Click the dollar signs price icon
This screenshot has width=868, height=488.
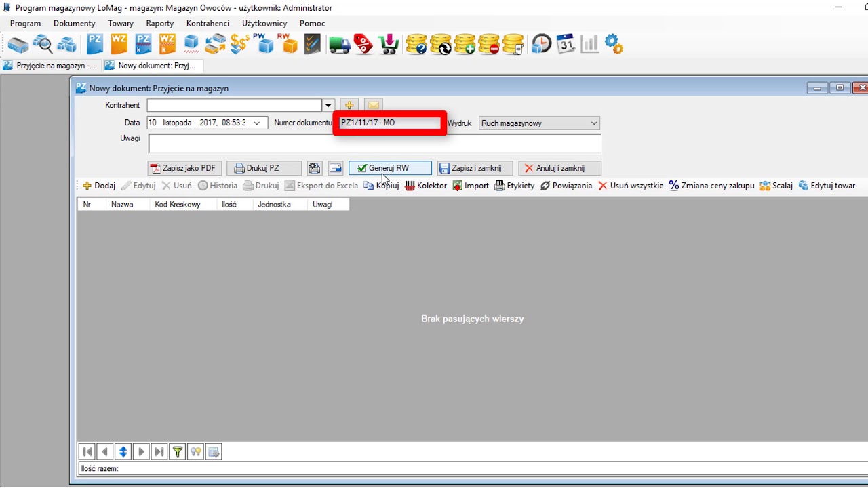[239, 45]
